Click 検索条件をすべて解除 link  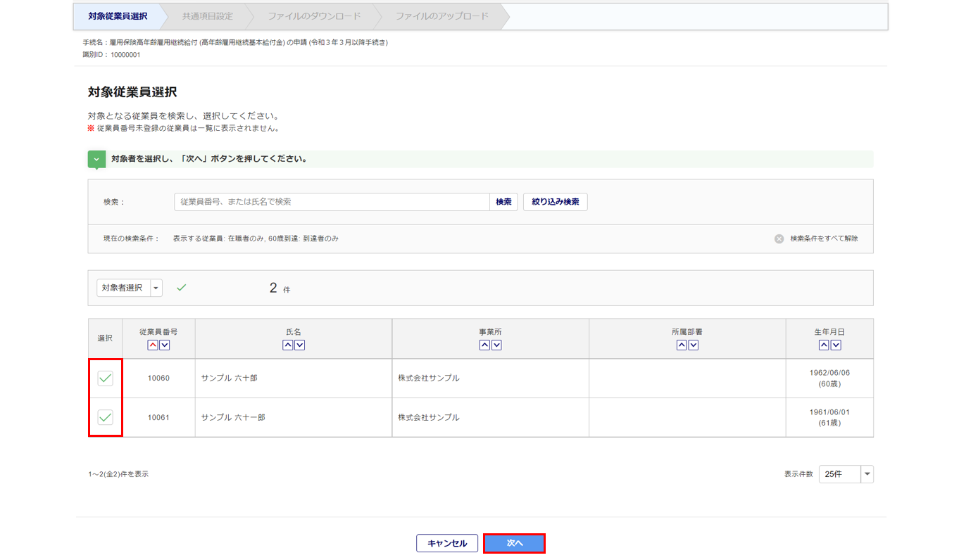824,238
